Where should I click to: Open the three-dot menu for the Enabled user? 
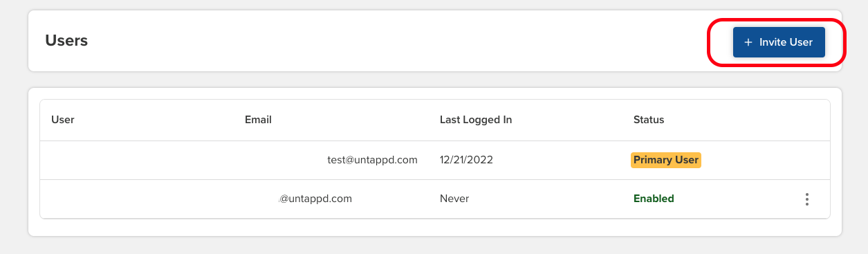point(806,199)
